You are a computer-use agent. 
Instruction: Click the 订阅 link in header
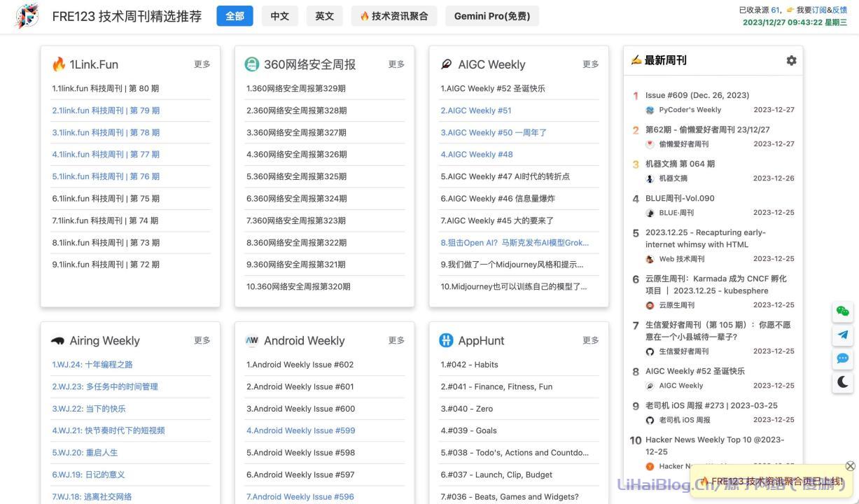pos(820,10)
